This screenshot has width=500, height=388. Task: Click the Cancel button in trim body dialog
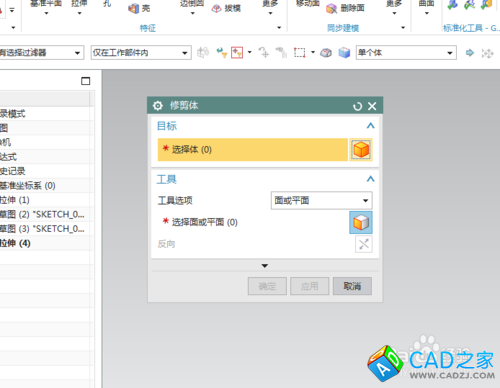352,286
